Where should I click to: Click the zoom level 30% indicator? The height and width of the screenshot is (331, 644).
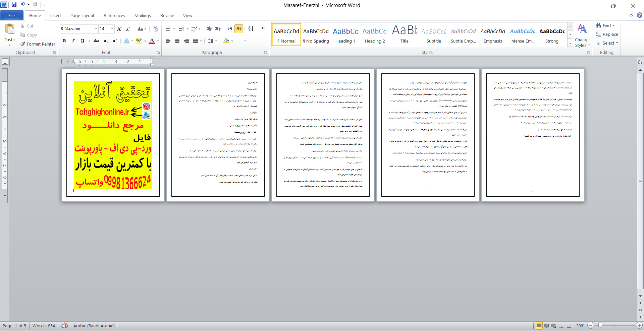(x=580, y=326)
